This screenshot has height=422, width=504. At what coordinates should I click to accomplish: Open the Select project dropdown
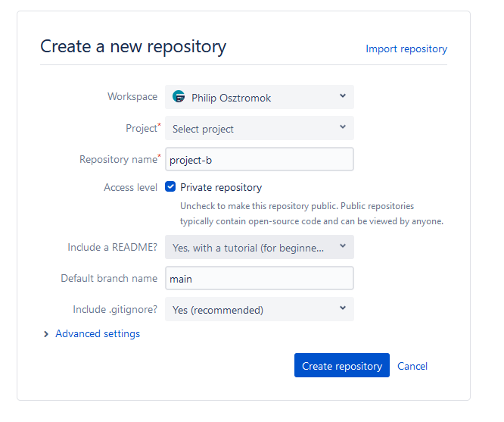pyautogui.click(x=260, y=128)
